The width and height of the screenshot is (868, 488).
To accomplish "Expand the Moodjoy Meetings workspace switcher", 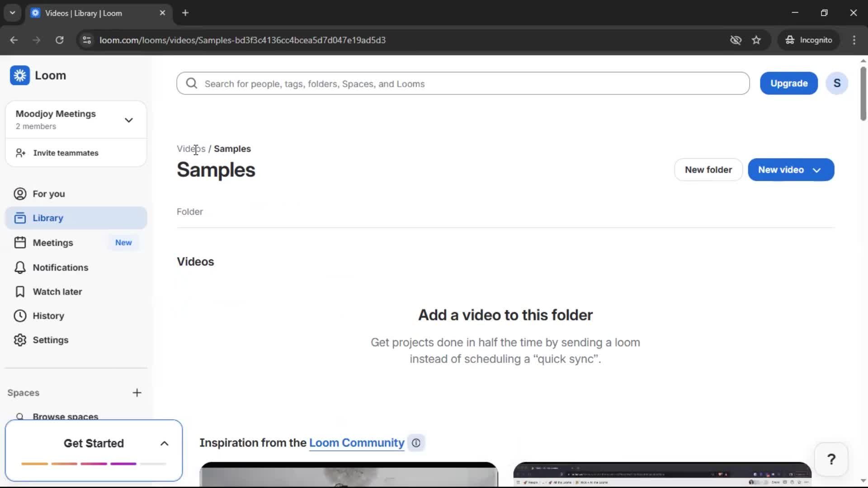I will pos(129,120).
